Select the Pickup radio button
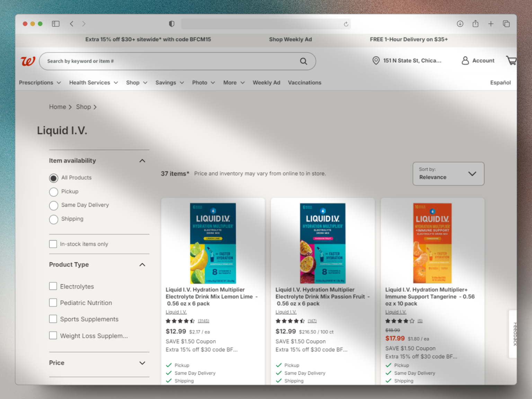The image size is (532, 399). [53, 192]
